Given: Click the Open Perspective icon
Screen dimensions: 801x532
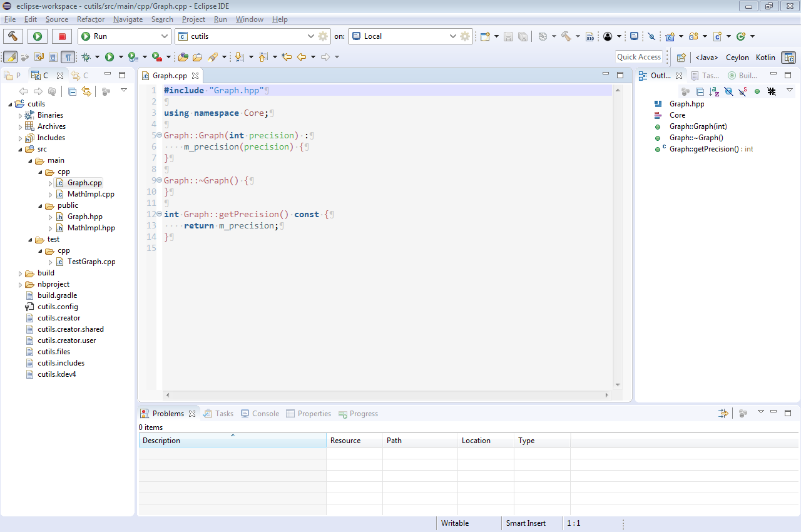Looking at the screenshot, I should coord(681,58).
